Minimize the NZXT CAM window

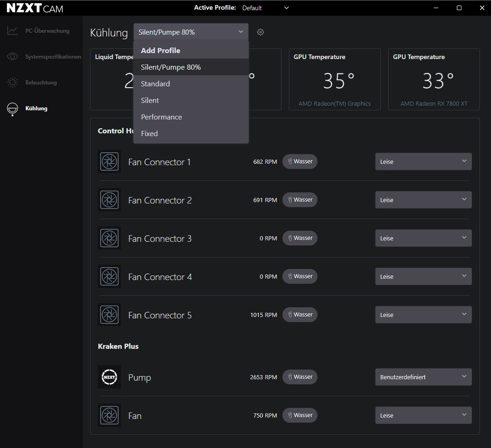(436, 8)
